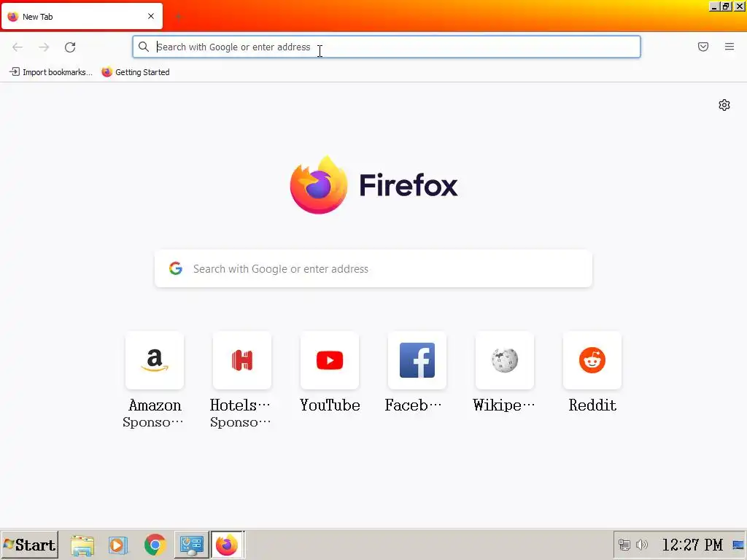Open a new tab with plus button

coord(178,16)
